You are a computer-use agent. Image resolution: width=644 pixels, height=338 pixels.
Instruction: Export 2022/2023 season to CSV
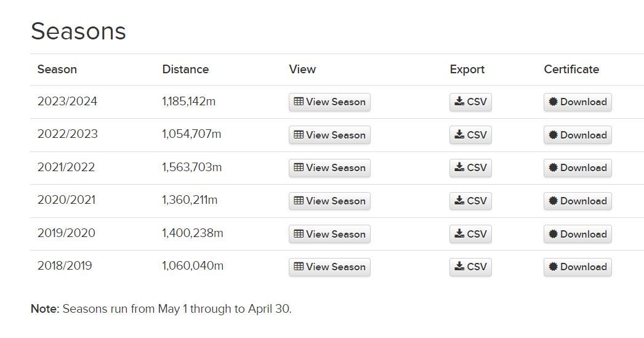(x=470, y=135)
